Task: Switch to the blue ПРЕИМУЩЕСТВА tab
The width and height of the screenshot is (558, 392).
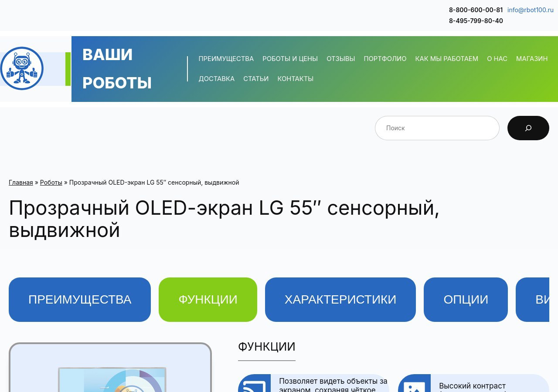Action: click(80, 300)
